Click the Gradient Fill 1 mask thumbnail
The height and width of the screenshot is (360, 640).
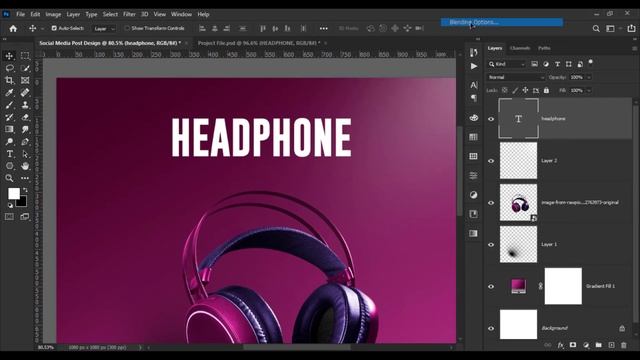click(563, 286)
